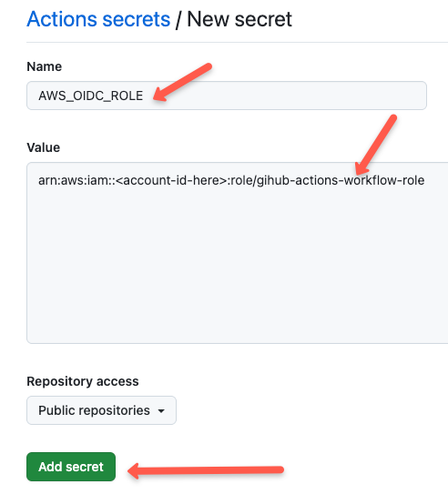Click the AWS_OIDC_ROLE text in Name field
The image size is (448, 494).
pyautogui.click(x=91, y=96)
